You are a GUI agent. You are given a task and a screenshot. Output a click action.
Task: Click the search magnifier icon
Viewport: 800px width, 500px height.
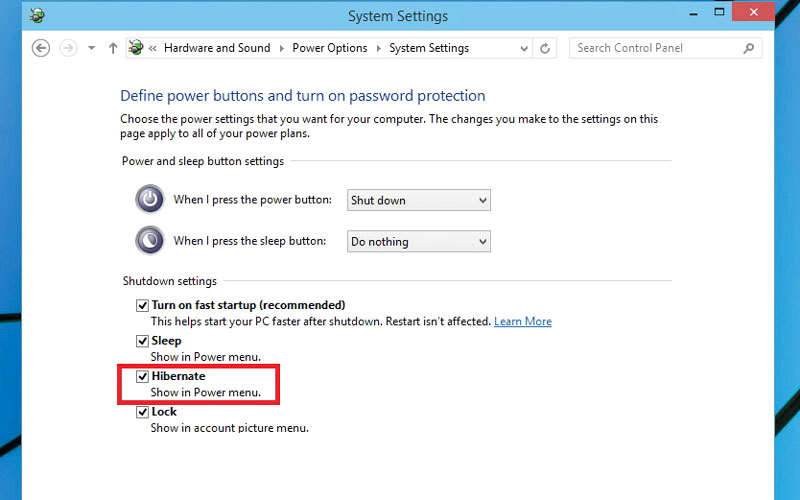pyautogui.click(x=749, y=48)
